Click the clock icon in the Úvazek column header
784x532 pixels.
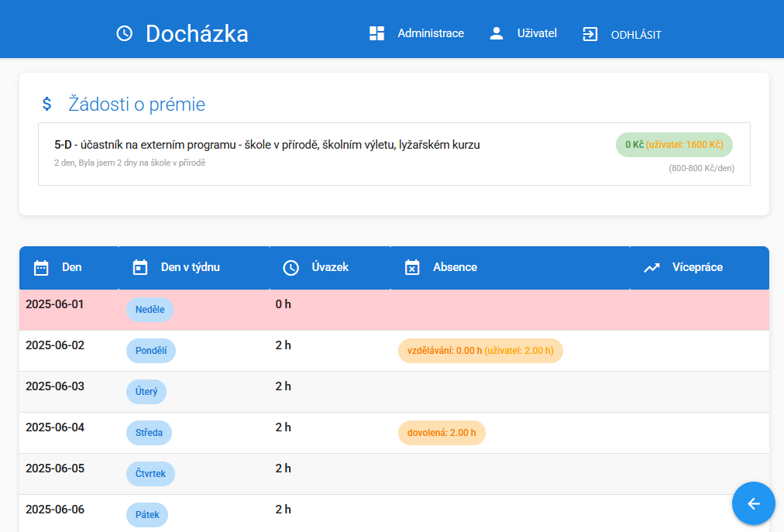[291, 267]
